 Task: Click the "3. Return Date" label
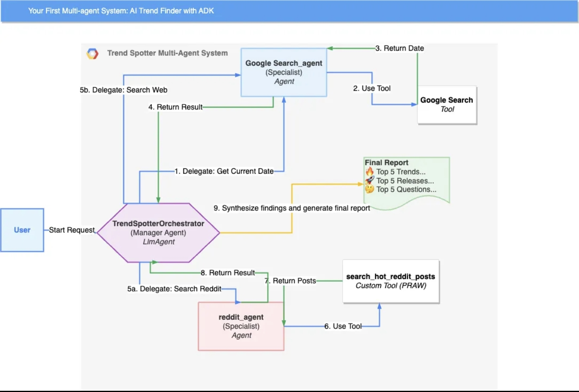point(400,48)
